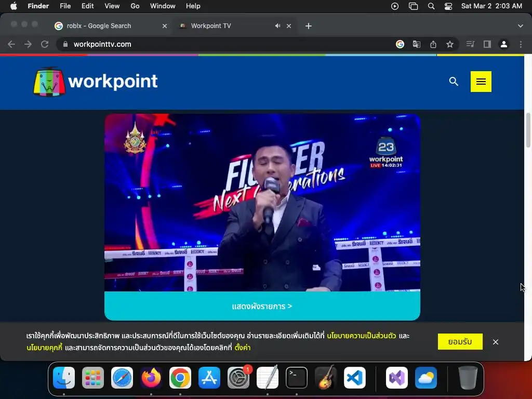This screenshot has width=532, height=399.
Task: Click the live video player
Action: click(x=262, y=203)
